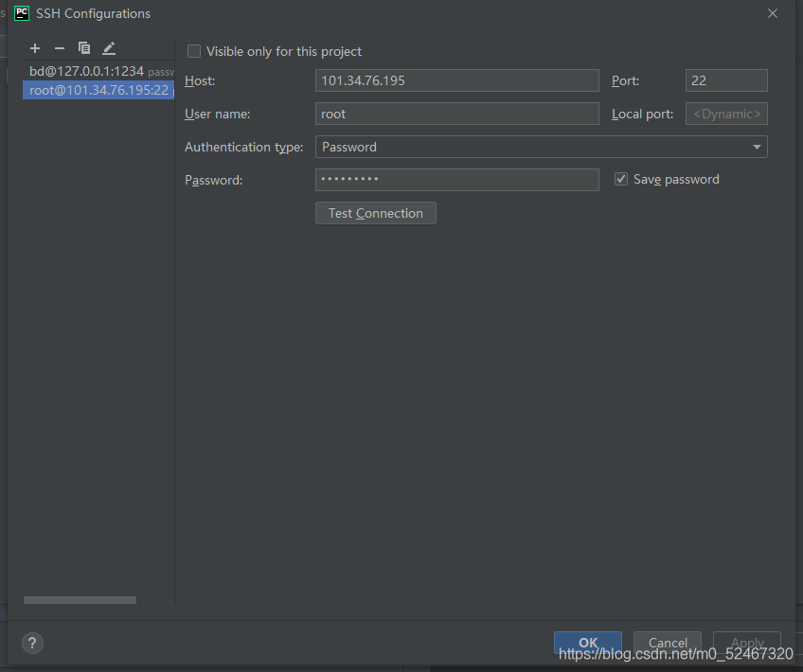
Task: Click into the Host input field
Action: [456, 80]
